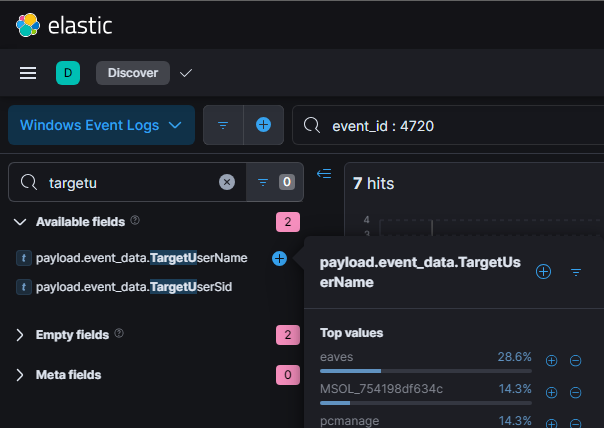Add TargetUserName field as column from list

click(x=279, y=258)
